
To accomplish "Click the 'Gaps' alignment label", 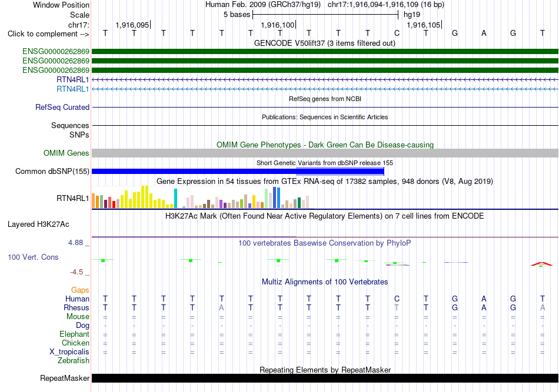I will click(x=80, y=290).
